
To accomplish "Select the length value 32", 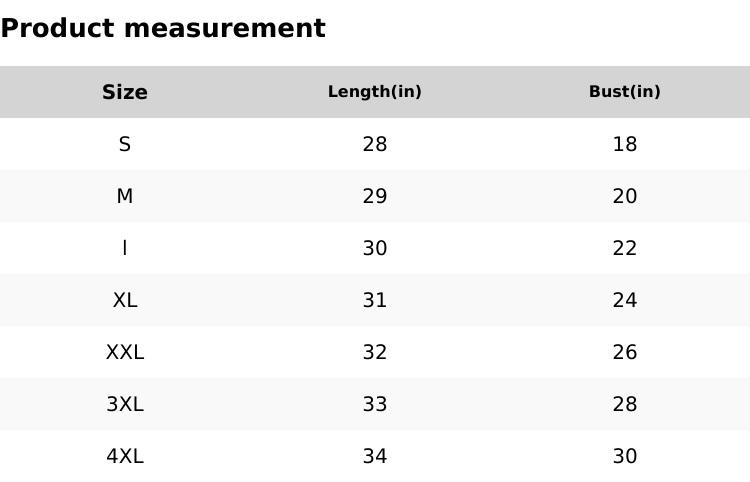I will (375, 352).
